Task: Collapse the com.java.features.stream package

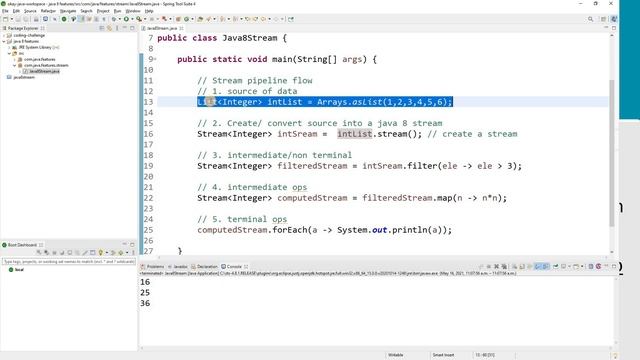Action: (15, 65)
